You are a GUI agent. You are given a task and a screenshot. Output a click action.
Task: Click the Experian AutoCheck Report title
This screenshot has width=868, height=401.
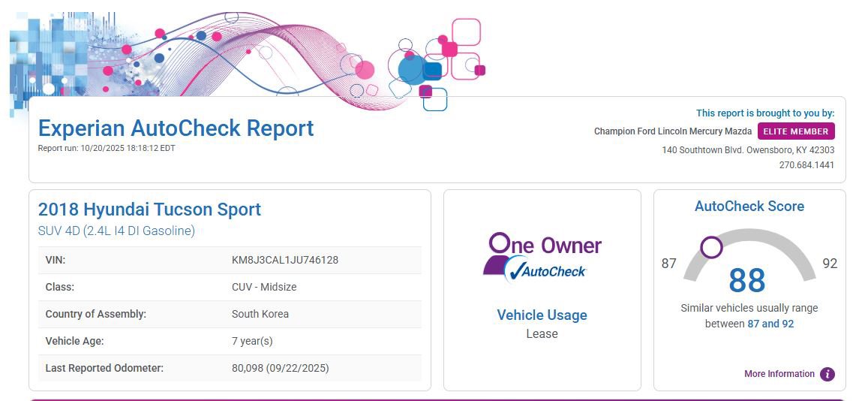click(x=176, y=128)
